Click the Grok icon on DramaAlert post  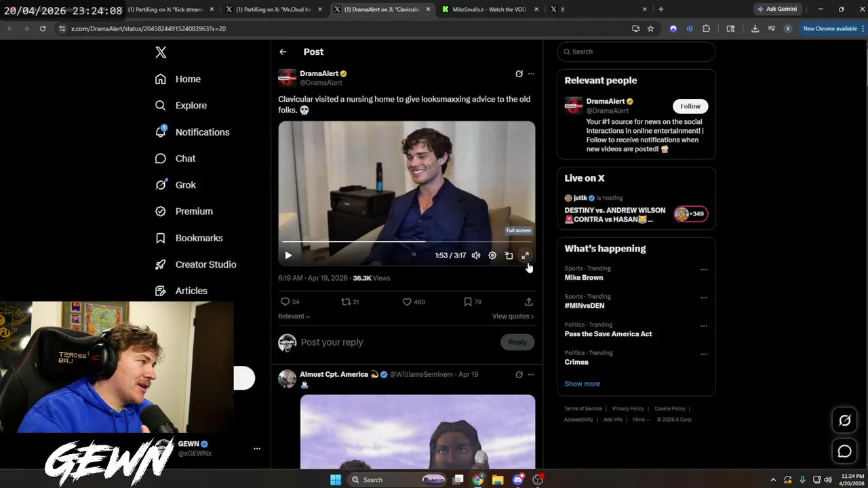coord(519,74)
